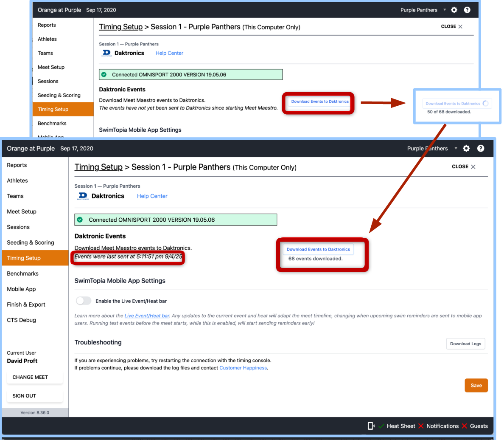Open the Help Center link
Screen dimensions: 504x440
pyautogui.click(x=152, y=196)
